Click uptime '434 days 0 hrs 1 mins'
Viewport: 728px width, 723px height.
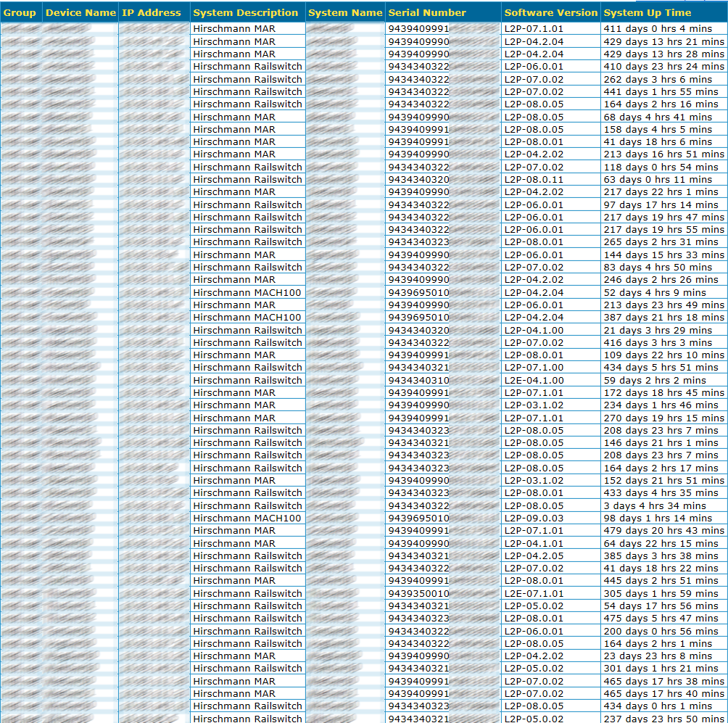click(x=658, y=706)
